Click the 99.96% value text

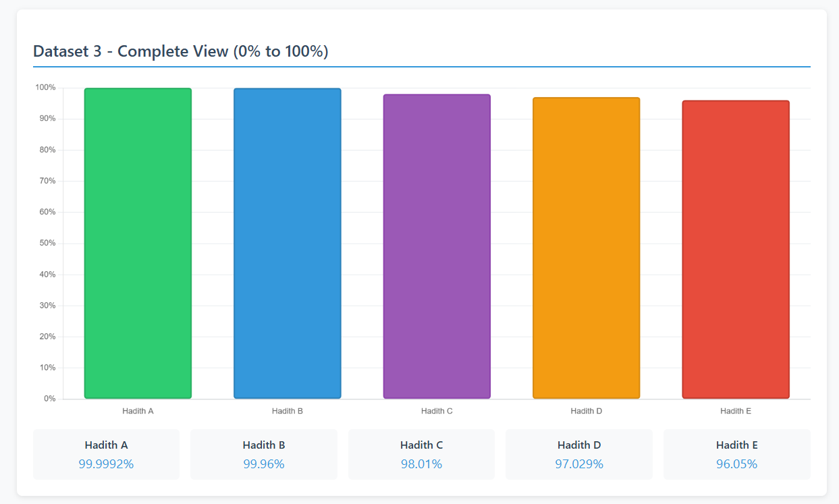pos(264,464)
